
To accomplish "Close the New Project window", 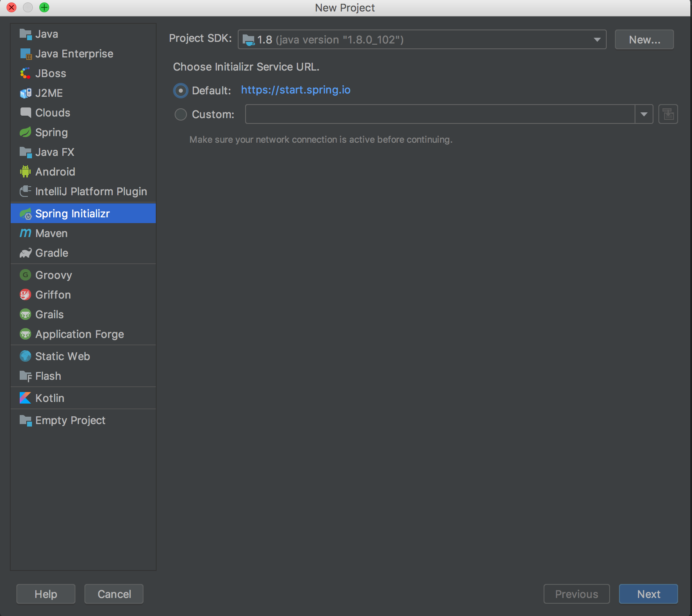I will coord(11,7).
